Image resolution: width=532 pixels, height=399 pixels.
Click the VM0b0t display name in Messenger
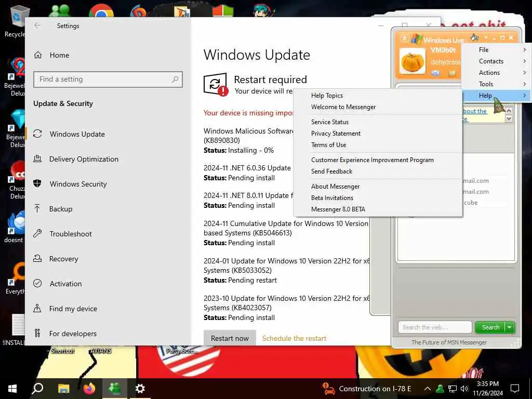[x=443, y=50]
